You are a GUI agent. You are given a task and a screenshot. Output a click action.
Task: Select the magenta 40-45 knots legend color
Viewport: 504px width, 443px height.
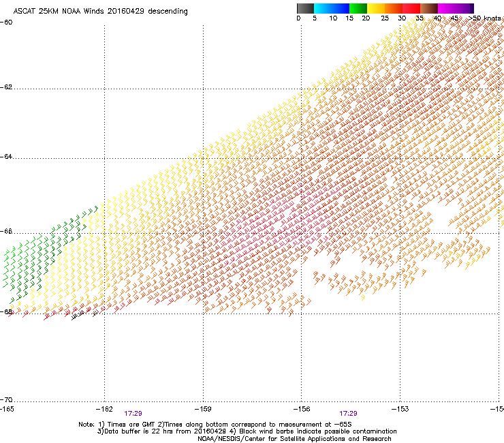(447, 8)
